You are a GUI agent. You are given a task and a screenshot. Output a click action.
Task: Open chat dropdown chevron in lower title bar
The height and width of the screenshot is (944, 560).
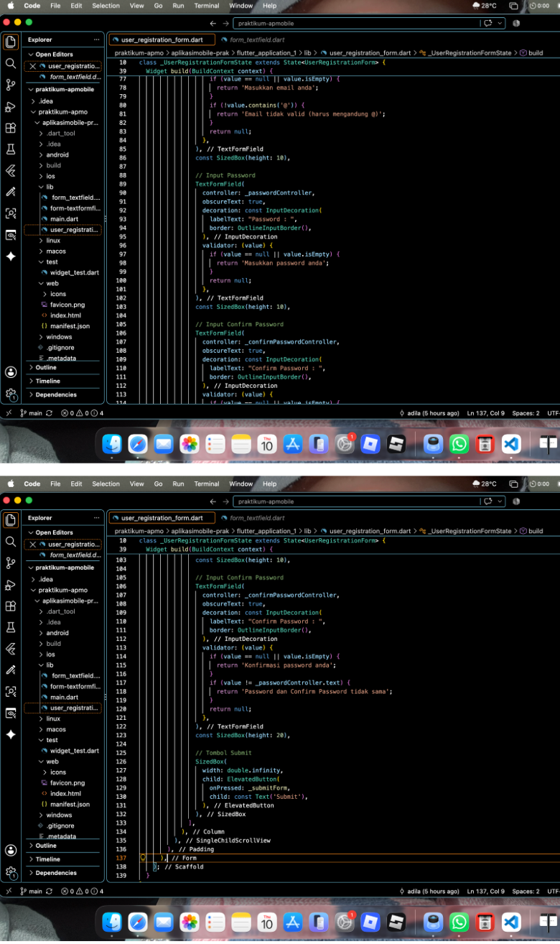(x=499, y=501)
